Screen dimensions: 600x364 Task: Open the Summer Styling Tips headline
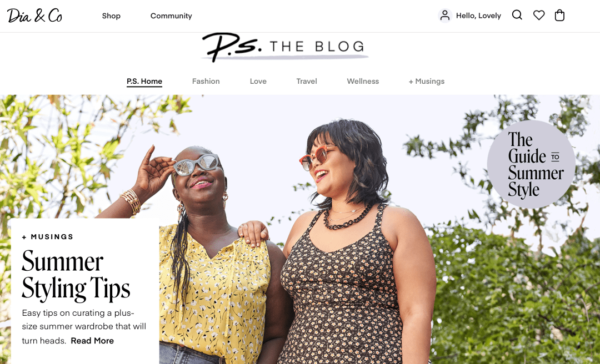76,275
